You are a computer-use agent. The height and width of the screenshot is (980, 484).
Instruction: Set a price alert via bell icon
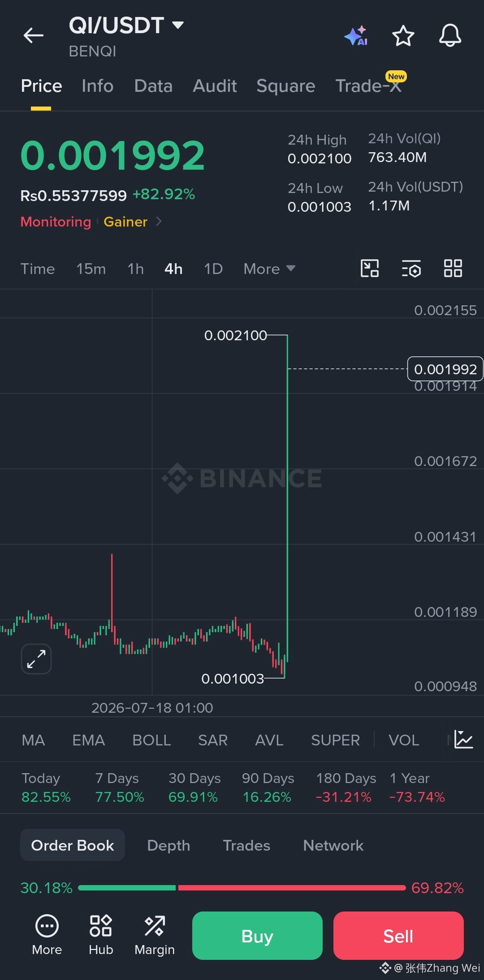click(450, 35)
